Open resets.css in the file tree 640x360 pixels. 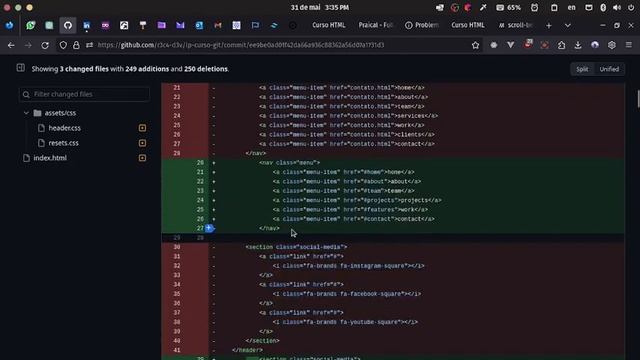pyautogui.click(x=63, y=143)
